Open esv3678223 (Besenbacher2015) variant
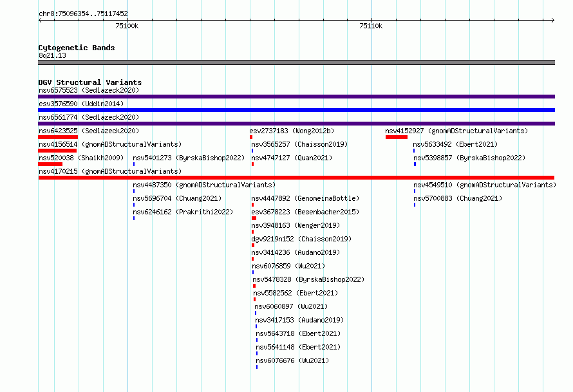Screen dimensions: 573x392 (305, 212)
